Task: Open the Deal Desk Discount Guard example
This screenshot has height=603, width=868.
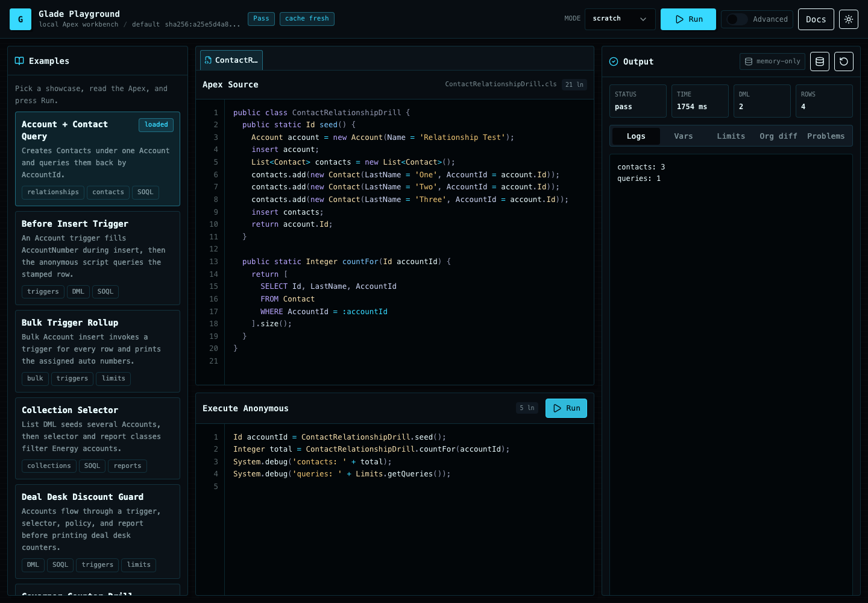Action: point(98,531)
